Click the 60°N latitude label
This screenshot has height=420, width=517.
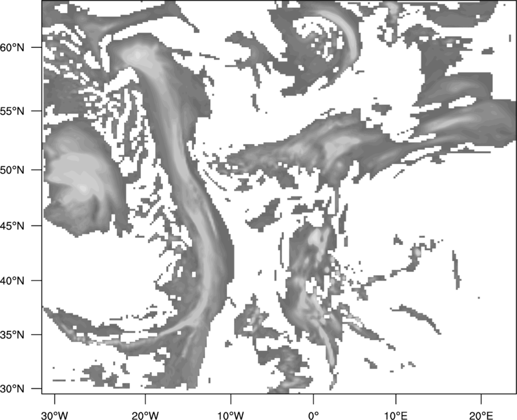pyautogui.click(x=12, y=48)
